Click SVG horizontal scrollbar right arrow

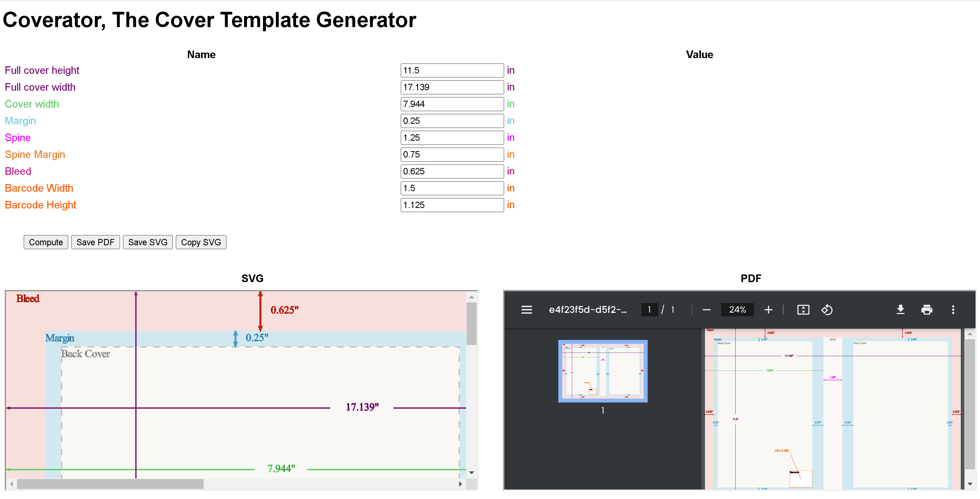tap(460, 484)
